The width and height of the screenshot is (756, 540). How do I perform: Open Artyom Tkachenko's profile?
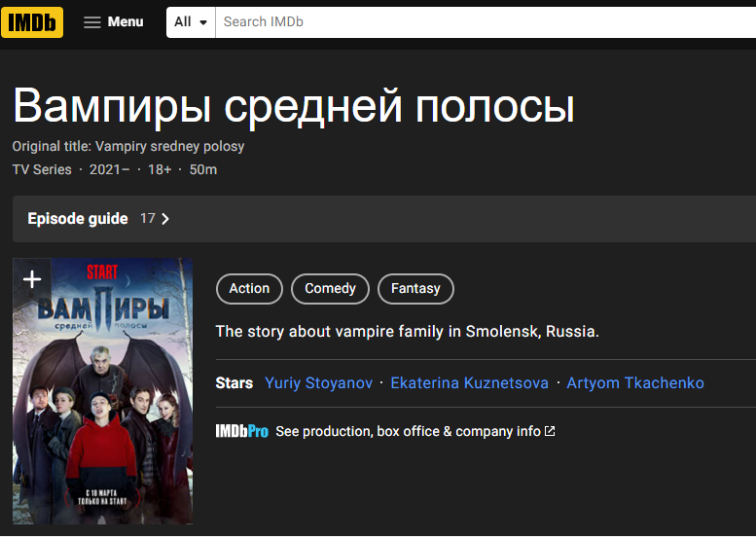coord(635,383)
